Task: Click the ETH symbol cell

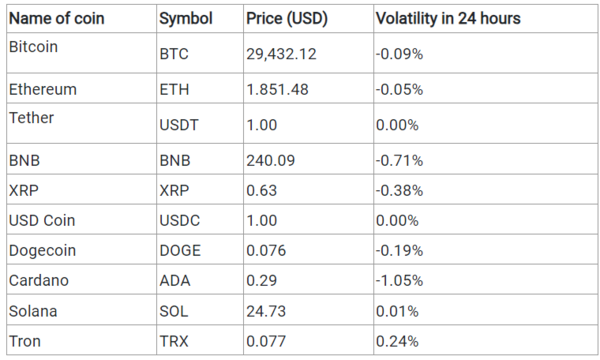Action: [x=200, y=89]
